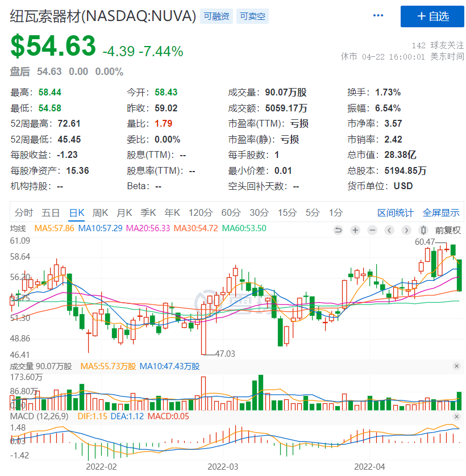The width and height of the screenshot is (466, 476).
Task: Zoom in chart with plus icon
Action: pos(355,231)
